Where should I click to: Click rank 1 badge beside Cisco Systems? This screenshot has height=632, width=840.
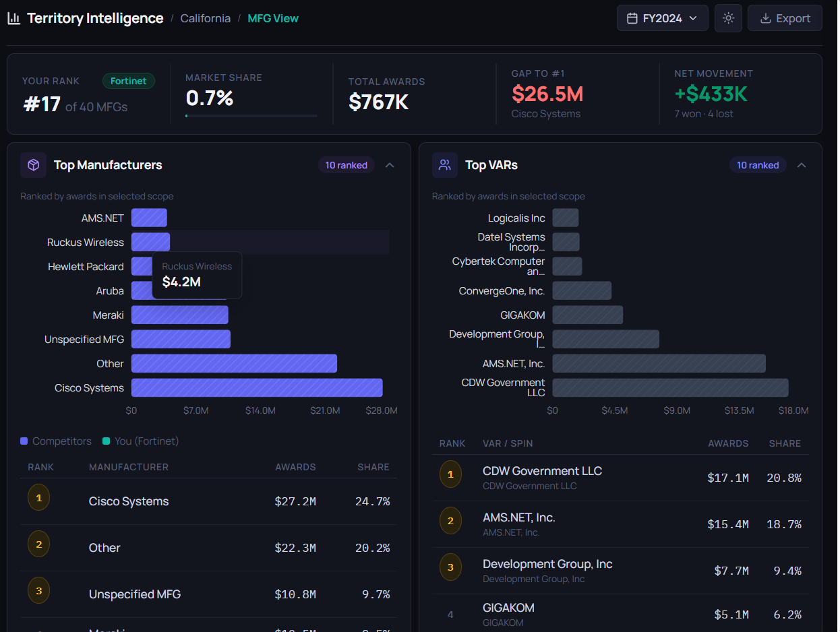point(38,498)
